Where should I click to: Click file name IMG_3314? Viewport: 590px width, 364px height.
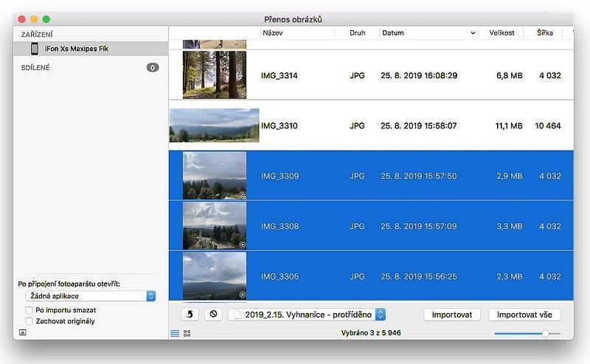[x=280, y=76]
